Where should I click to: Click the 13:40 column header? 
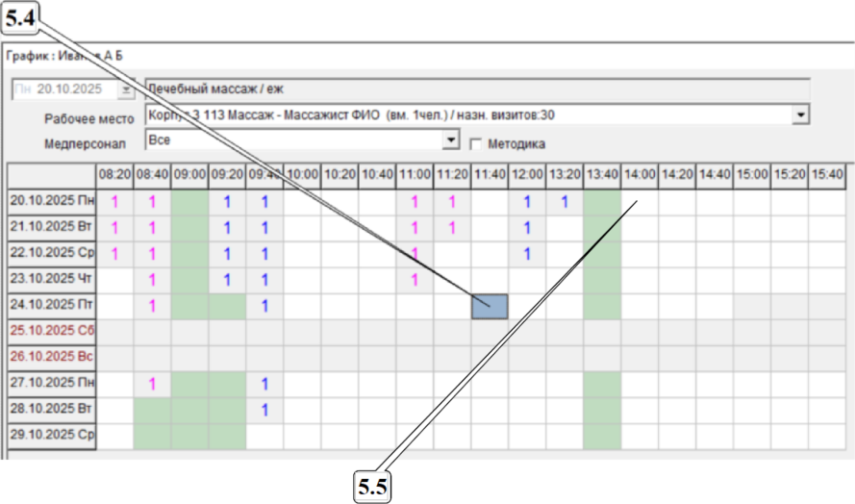pos(602,175)
